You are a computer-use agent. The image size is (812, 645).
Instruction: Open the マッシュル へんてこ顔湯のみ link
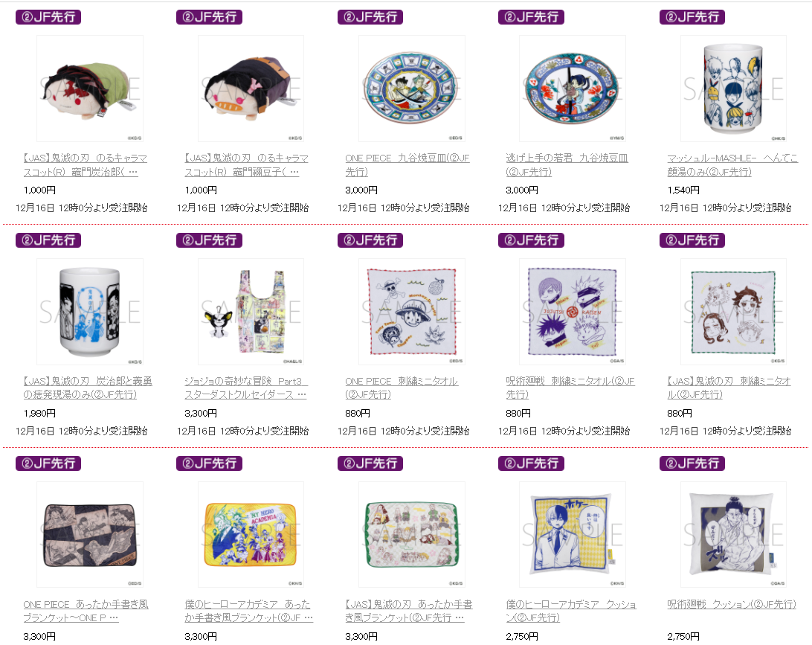pyautogui.click(x=732, y=164)
